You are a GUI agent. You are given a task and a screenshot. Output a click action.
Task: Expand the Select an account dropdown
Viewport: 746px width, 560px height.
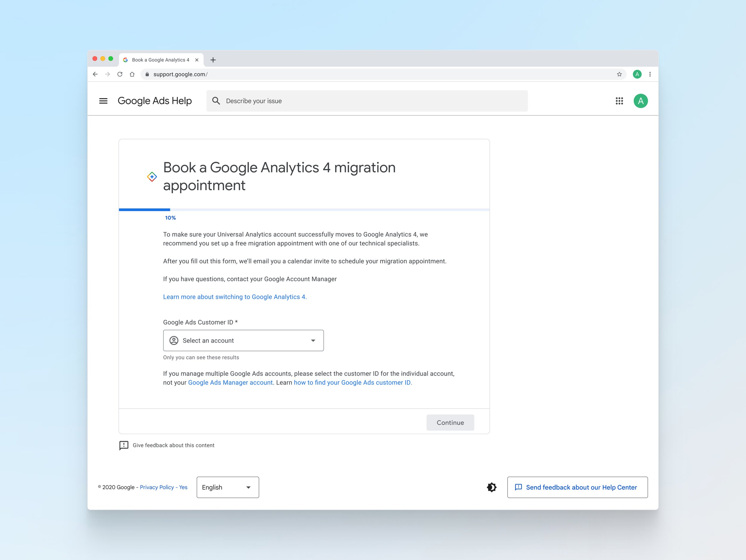243,340
